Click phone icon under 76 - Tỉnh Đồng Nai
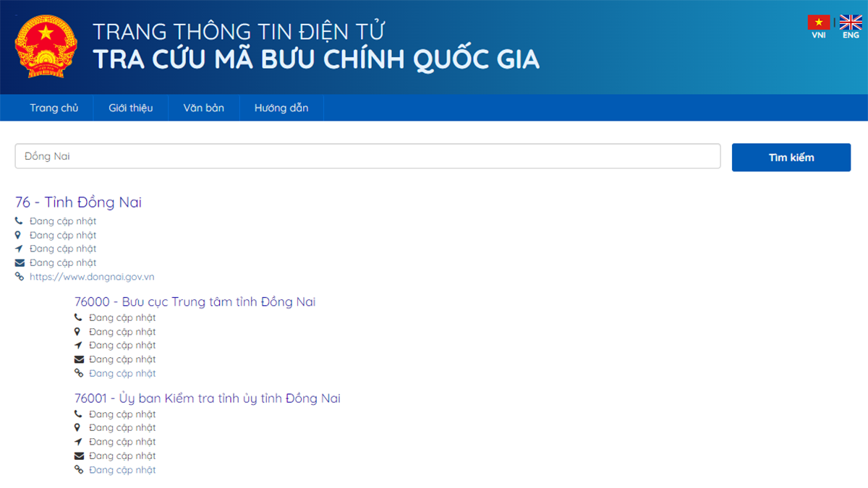 pos(20,221)
